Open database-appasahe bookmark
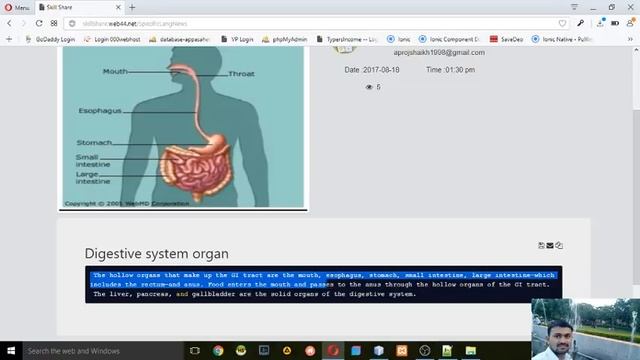640x360 pixels. coord(180,39)
